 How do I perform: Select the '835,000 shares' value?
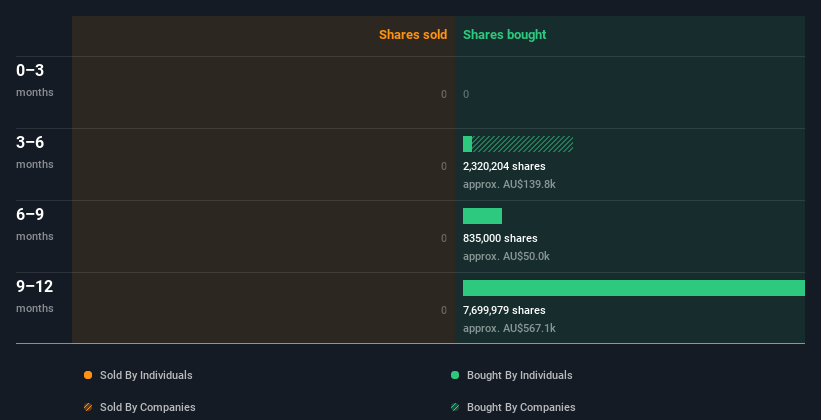tap(500, 238)
